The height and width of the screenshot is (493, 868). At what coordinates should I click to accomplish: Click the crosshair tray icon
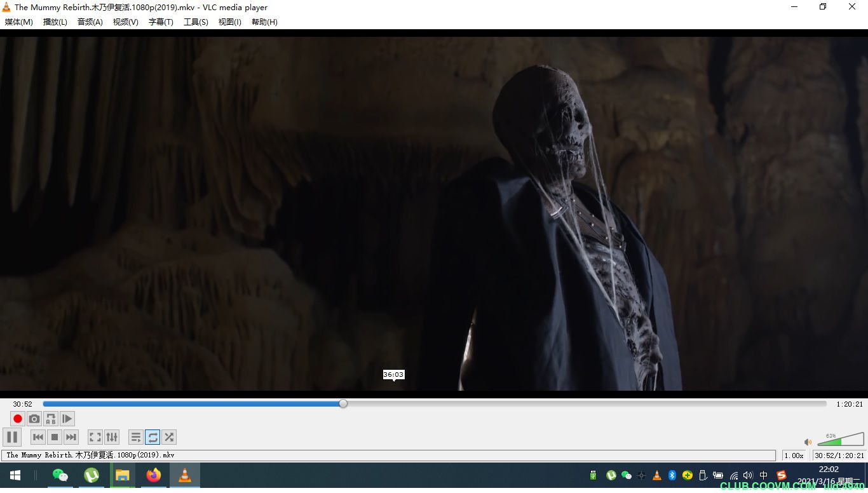click(642, 475)
